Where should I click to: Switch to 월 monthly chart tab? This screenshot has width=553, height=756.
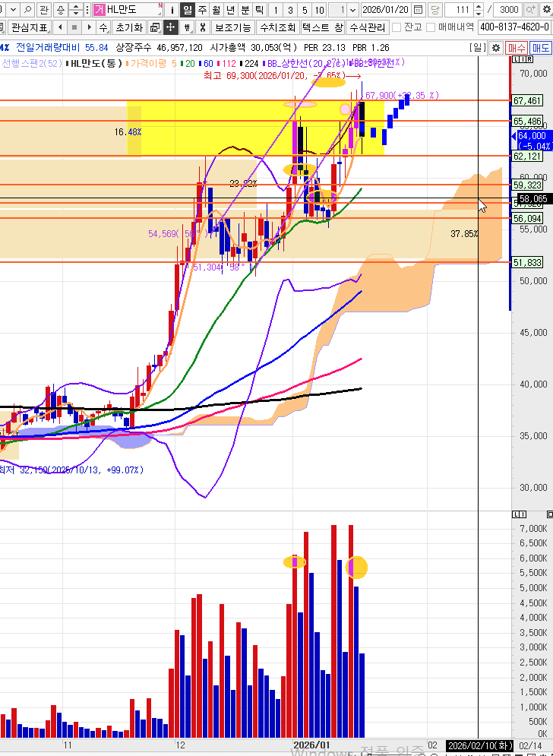216,10
